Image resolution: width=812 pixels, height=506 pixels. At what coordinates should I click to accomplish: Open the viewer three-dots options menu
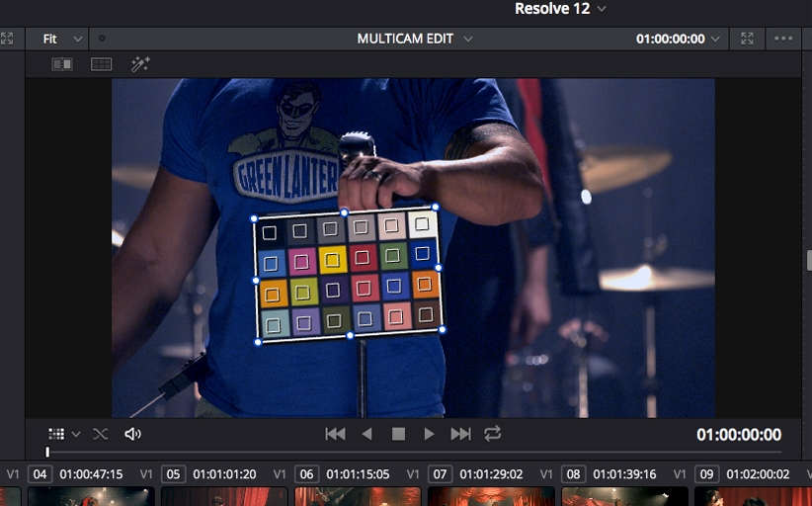point(783,39)
